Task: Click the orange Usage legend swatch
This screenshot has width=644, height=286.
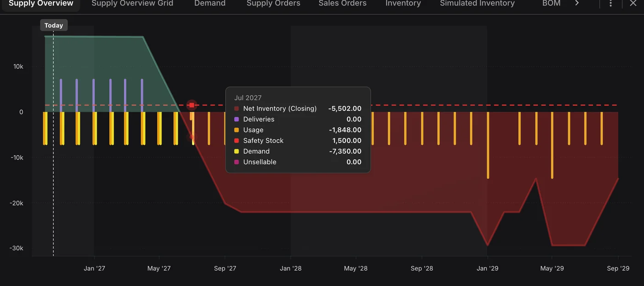Action: pos(236,130)
